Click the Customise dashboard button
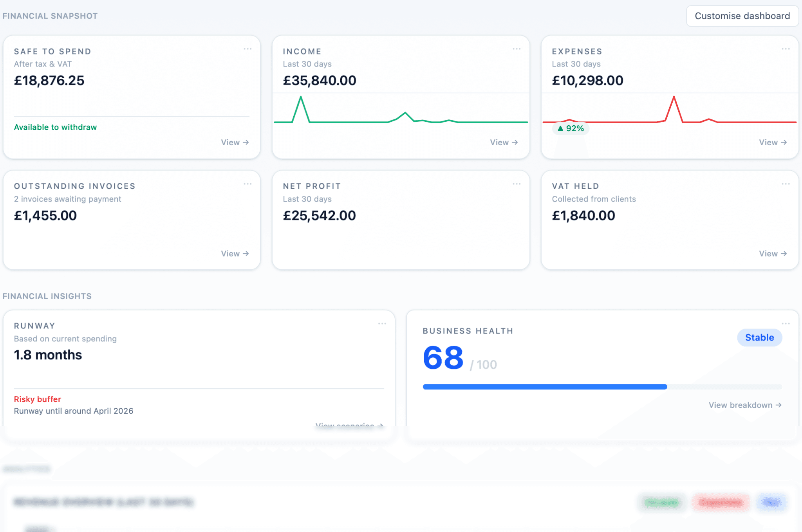The height and width of the screenshot is (532, 802). tap(742, 16)
